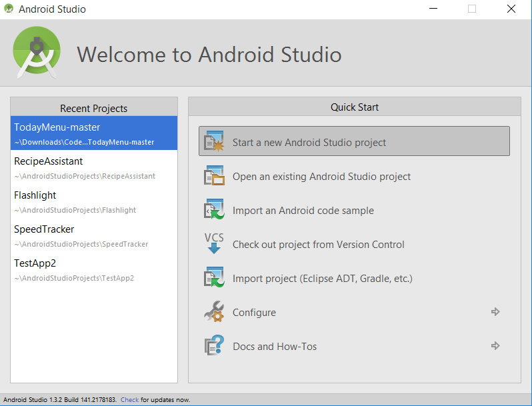This screenshot has width=532, height=406.
Task: Click the open existing project folder icon
Action: click(214, 175)
